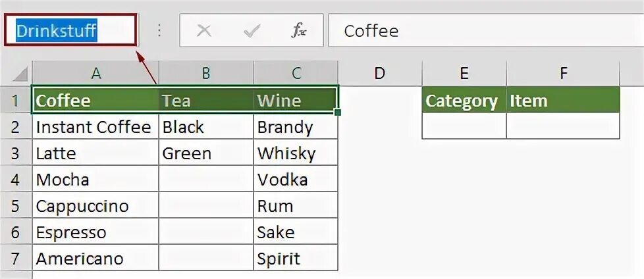644x279 pixels.
Task: Select row 7 header
Action: click(x=16, y=259)
